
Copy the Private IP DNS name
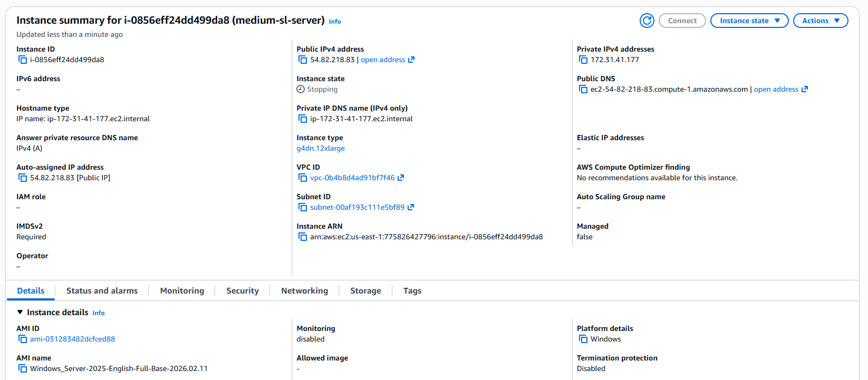pos(303,119)
